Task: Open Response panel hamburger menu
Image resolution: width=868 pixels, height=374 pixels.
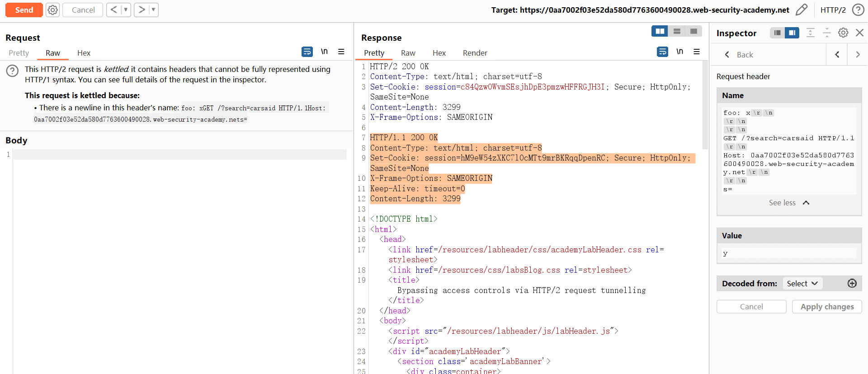Action: click(697, 52)
